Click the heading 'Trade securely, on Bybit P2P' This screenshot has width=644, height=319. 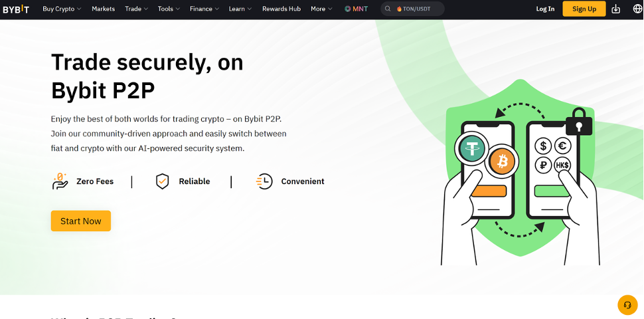coord(147,76)
